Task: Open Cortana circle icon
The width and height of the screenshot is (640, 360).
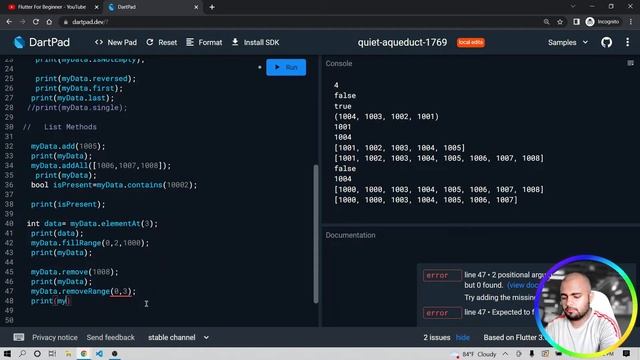Action: pyautogui.click(x=37, y=353)
